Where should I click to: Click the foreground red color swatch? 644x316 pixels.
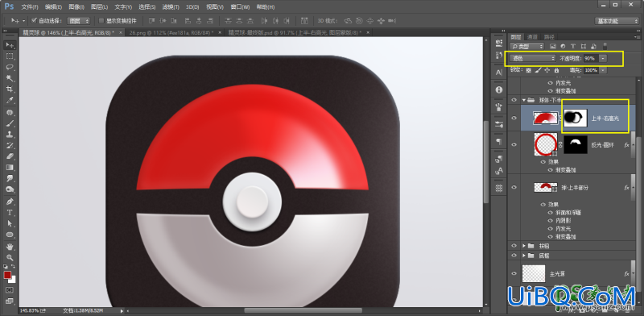[x=7, y=274]
